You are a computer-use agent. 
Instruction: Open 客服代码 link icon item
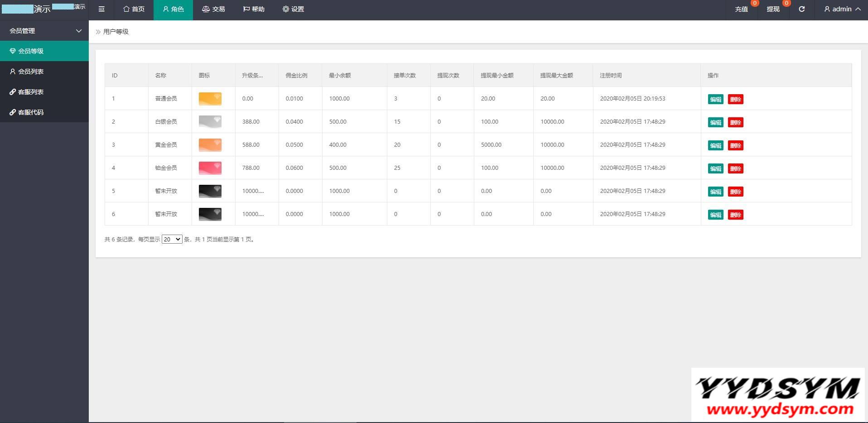pyautogui.click(x=44, y=112)
